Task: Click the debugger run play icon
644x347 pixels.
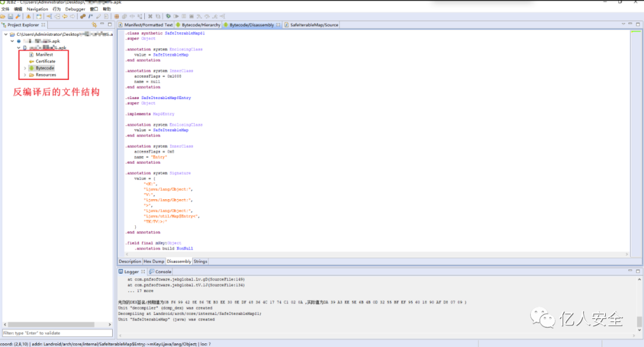Action: 176,17
